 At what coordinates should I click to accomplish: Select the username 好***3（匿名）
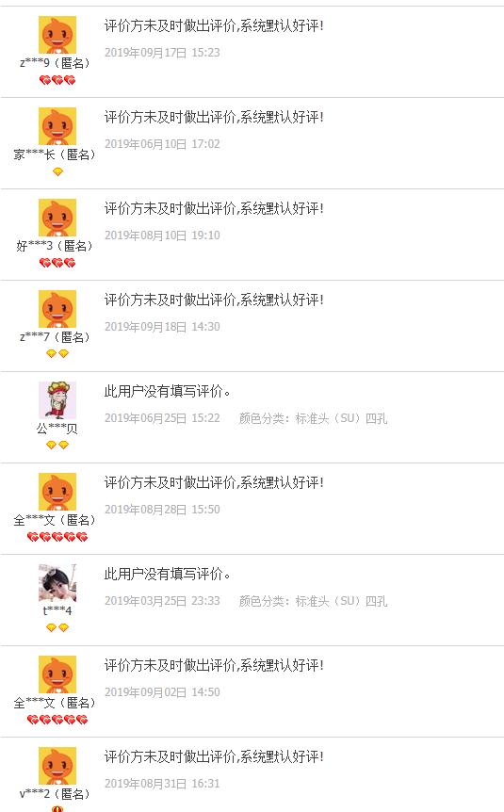55,246
